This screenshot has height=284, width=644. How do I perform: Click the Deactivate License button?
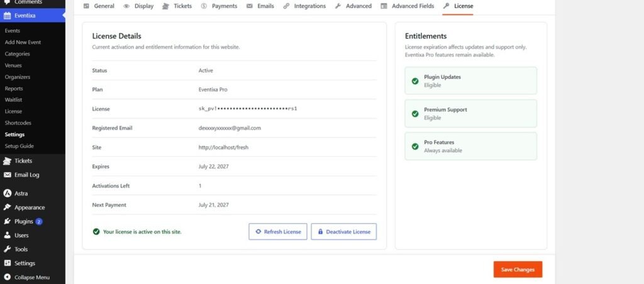pyautogui.click(x=344, y=231)
